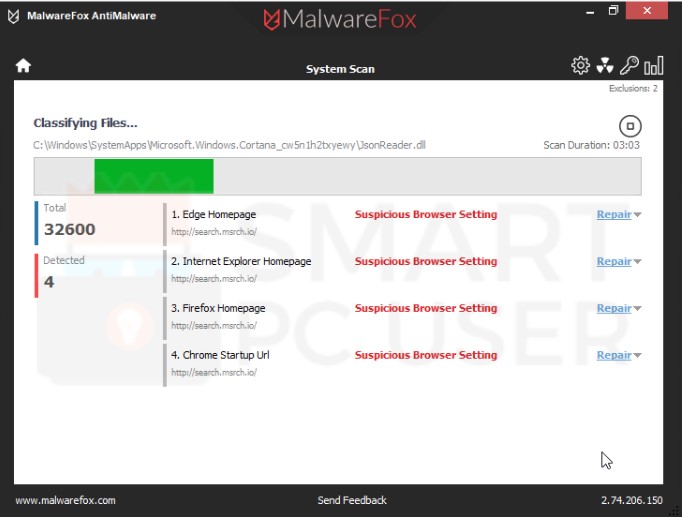Select the '1. Edge Homepage' entry

[214, 214]
